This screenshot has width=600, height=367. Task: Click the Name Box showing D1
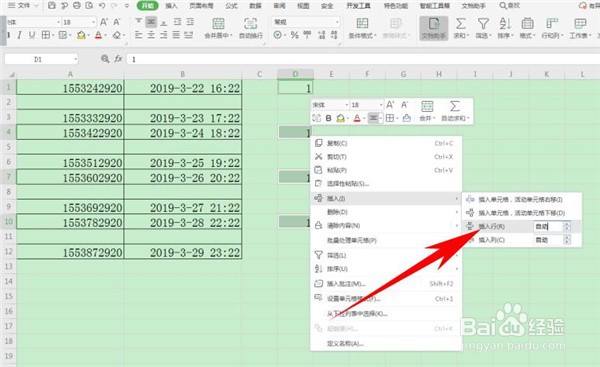tap(41, 59)
